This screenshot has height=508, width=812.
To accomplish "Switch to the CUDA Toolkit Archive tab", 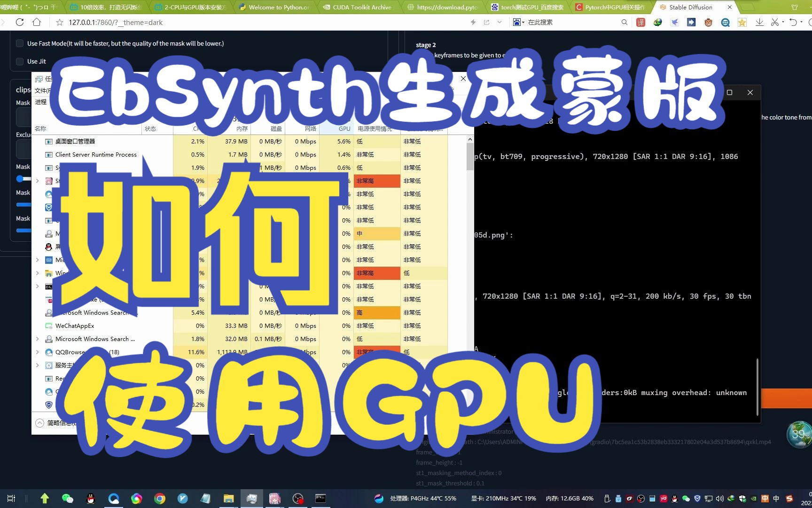I will [357, 7].
